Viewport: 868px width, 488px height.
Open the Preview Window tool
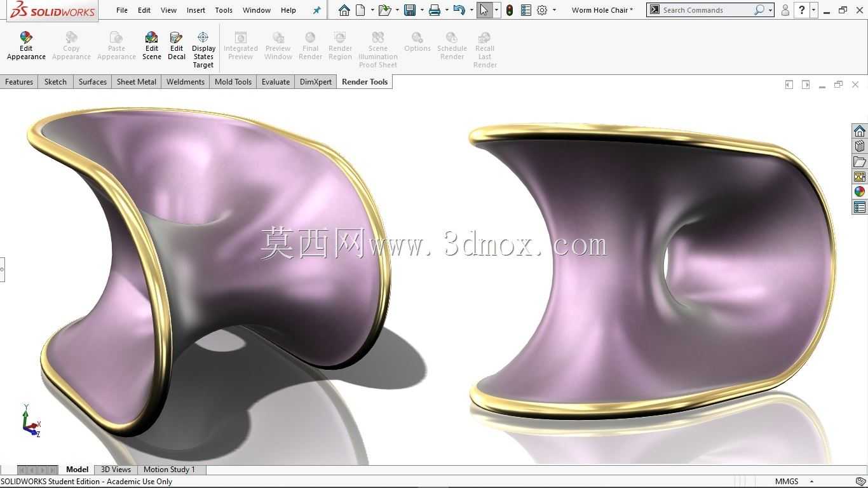[278, 46]
